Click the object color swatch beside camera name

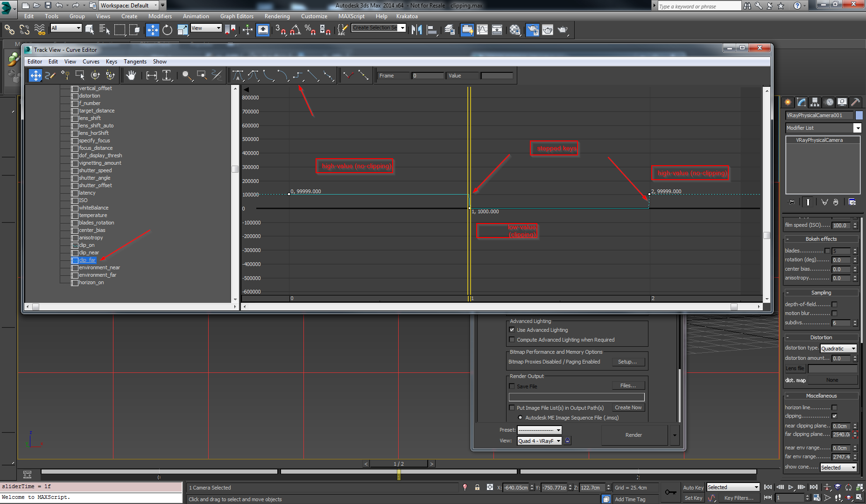pyautogui.click(x=859, y=115)
